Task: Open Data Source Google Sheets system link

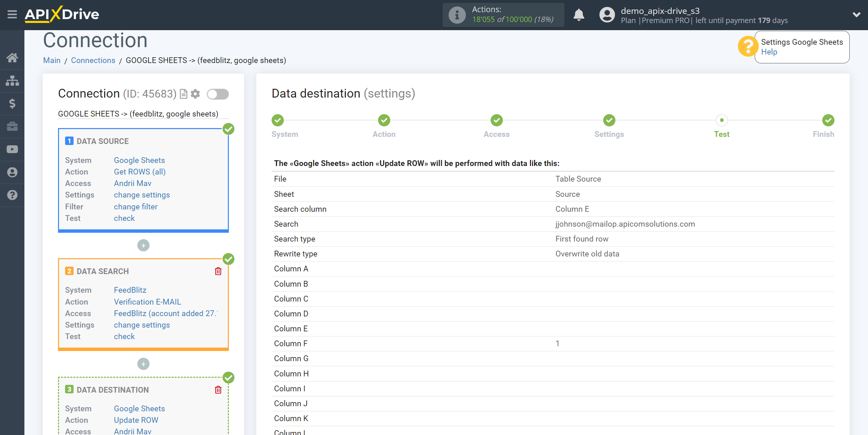Action: [x=139, y=160]
